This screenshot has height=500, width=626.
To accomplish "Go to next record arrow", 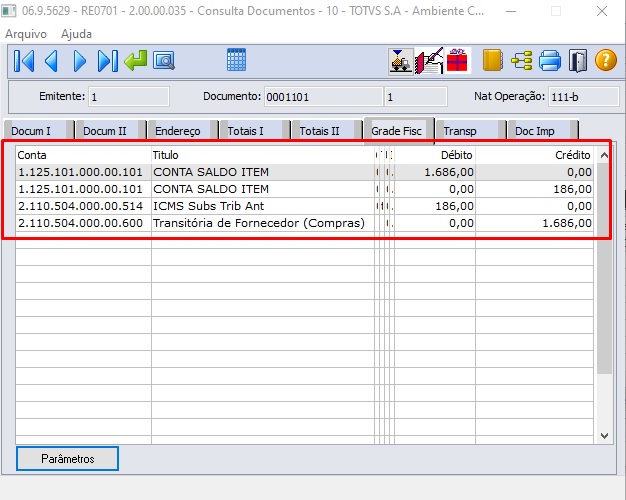I will pos(79,61).
